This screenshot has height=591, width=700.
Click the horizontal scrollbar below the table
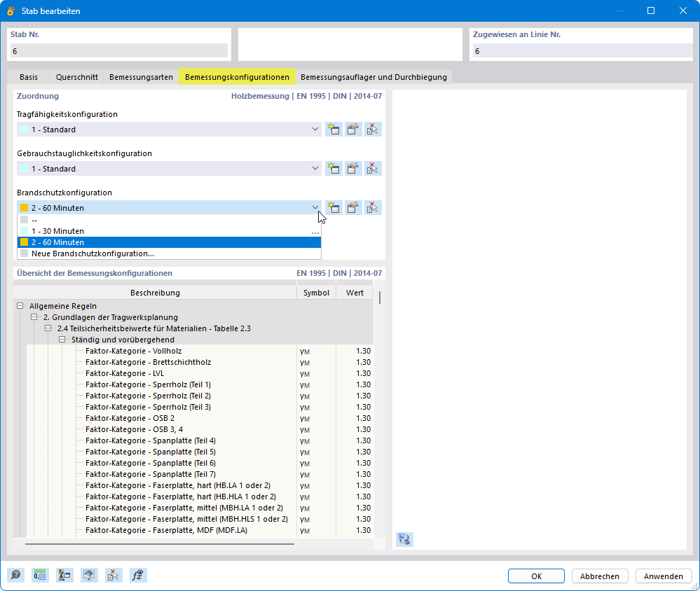pos(160,543)
